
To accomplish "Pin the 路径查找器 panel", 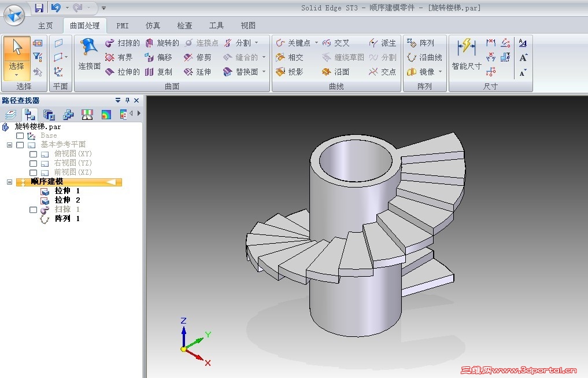I will 128,100.
